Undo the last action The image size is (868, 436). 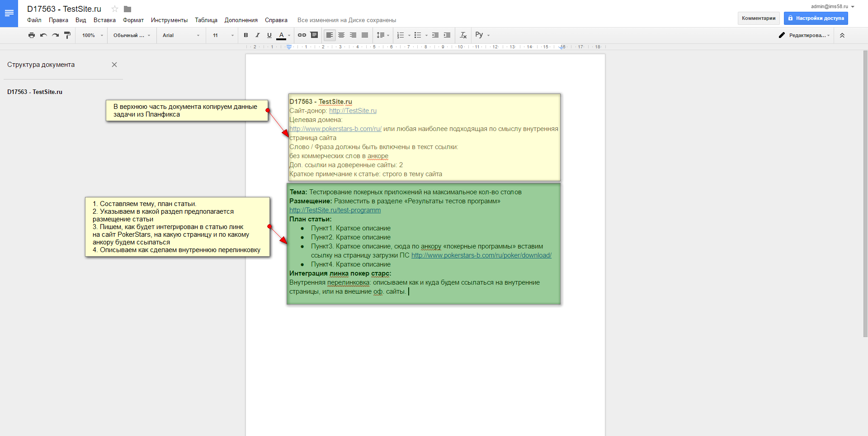coord(43,35)
